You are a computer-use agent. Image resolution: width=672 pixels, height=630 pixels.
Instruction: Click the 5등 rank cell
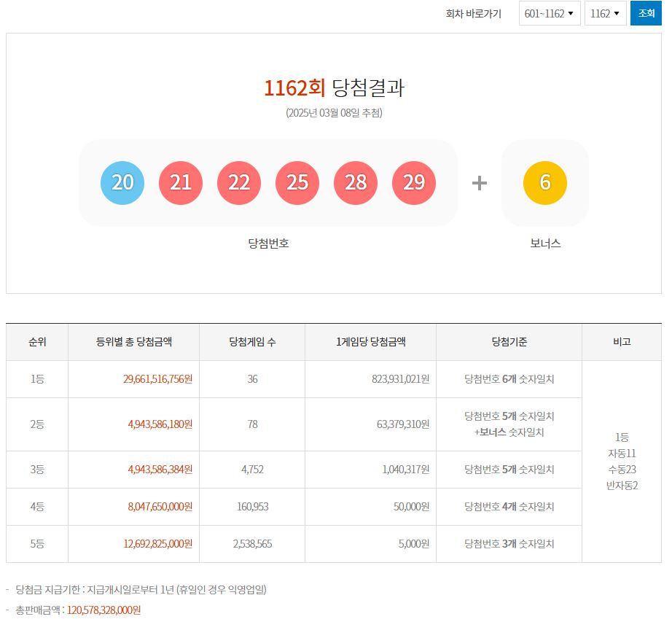[37, 544]
